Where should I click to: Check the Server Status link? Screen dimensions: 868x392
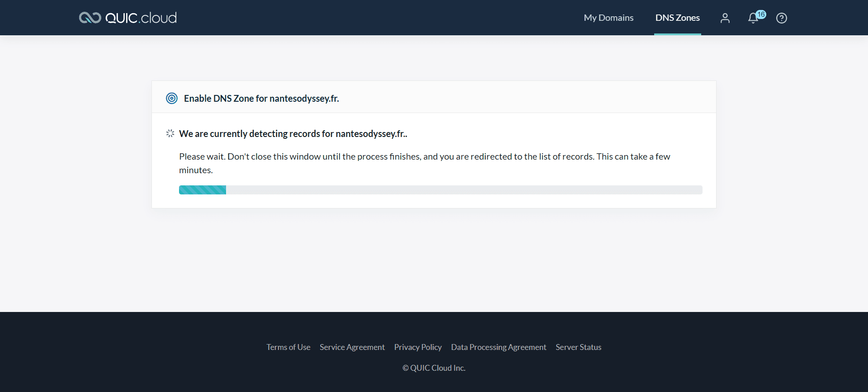pos(578,347)
